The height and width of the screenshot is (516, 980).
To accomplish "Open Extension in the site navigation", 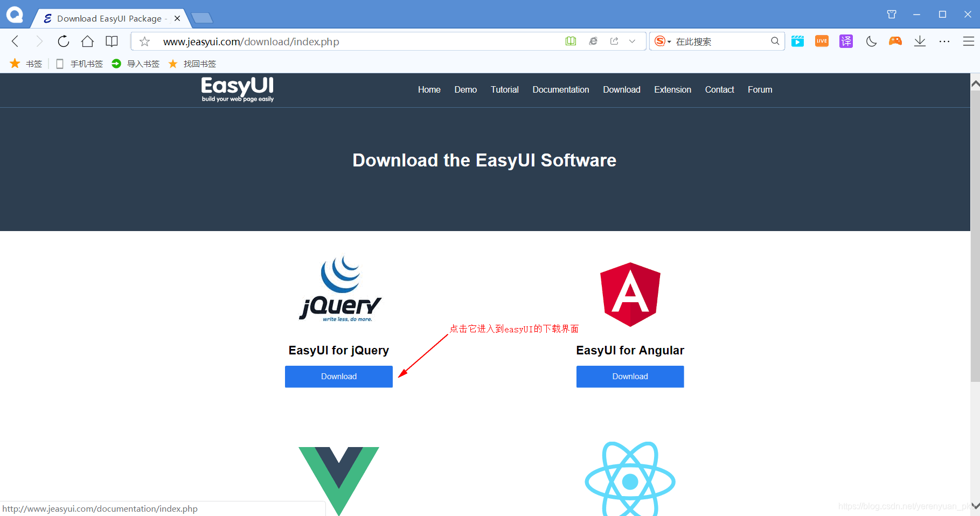I will point(673,89).
